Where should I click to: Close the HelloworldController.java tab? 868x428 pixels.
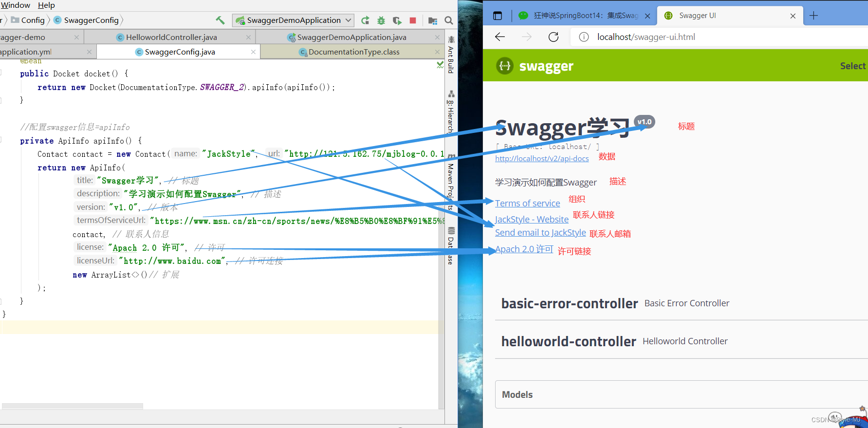point(248,37)
